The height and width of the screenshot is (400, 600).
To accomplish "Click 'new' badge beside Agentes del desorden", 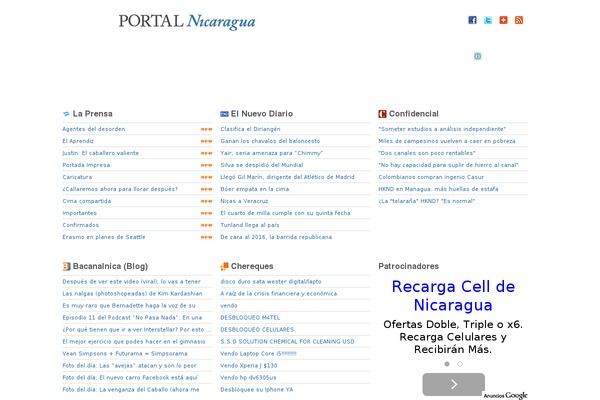I will [207, 129].
